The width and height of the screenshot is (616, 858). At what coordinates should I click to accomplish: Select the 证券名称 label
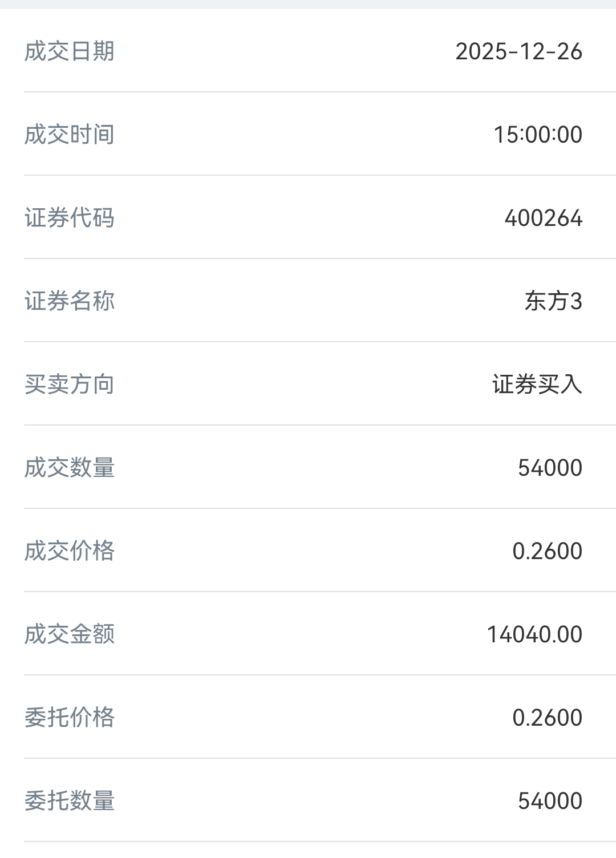point(69,301)
